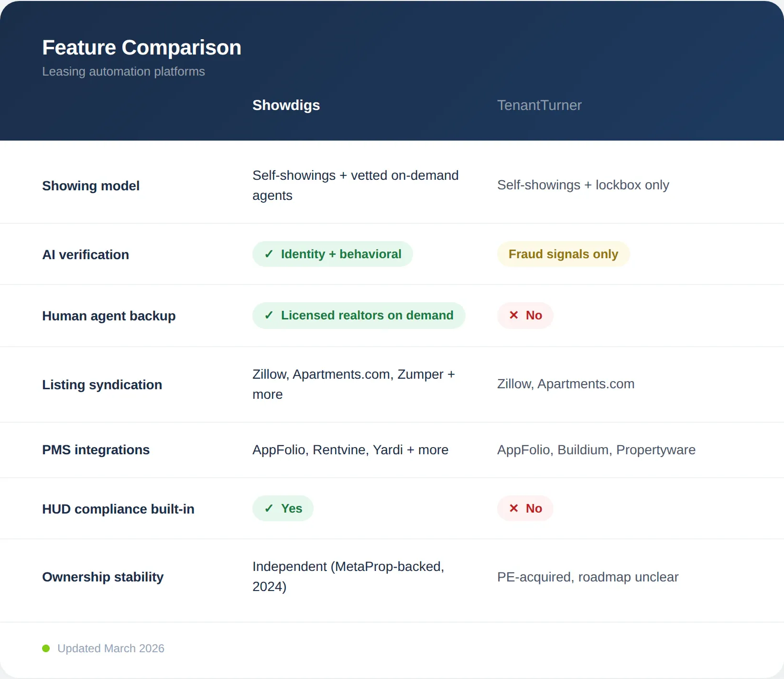Image resolution: width=784 pixels, height=679 pixels.
Task: Click the Identity + behavioral badge text
Action: click(341, 254)
